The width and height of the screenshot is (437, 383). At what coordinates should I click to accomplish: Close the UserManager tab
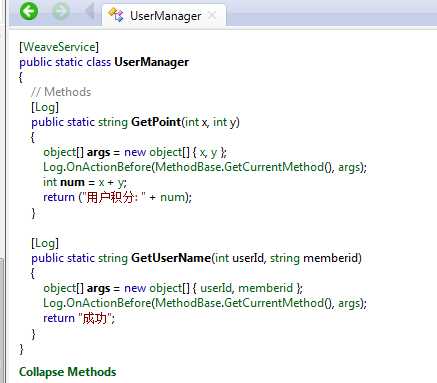click(212, 15)
